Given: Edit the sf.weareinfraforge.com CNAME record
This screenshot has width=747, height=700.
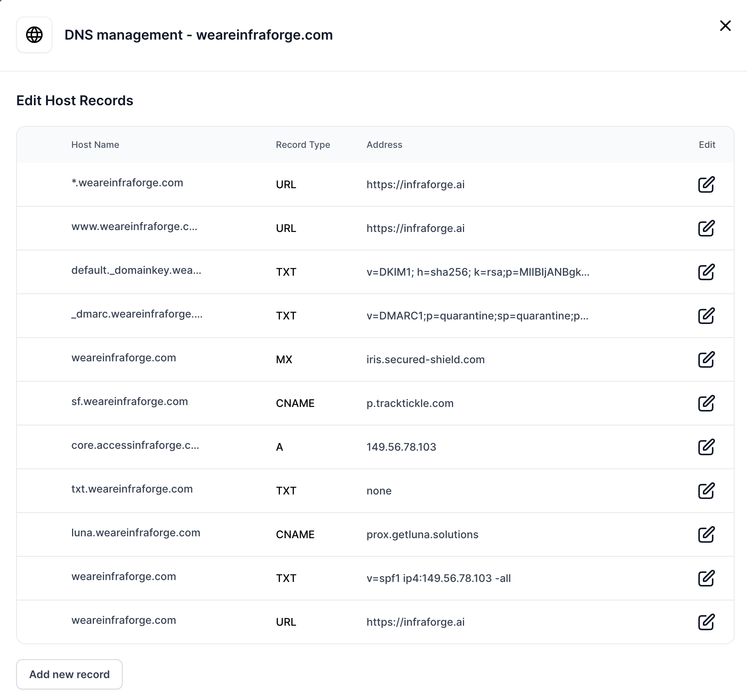Looking at the screenshot, I should (x=706, y=403).
